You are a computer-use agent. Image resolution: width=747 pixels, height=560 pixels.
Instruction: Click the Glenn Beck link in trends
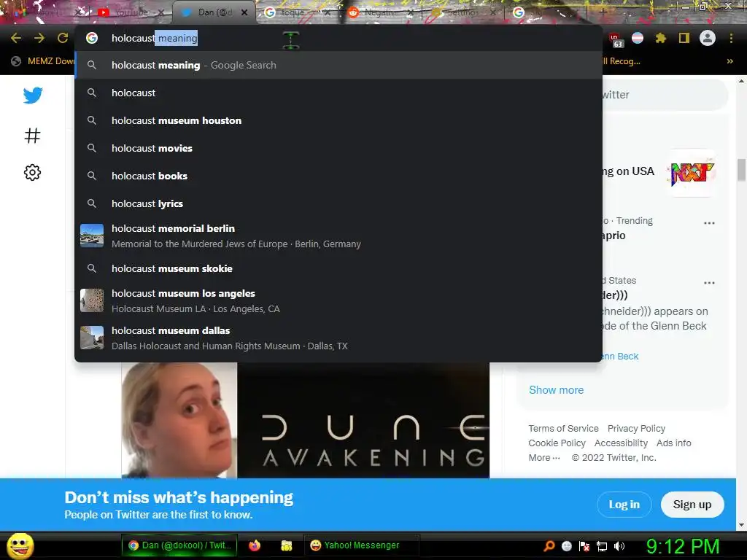(621, 356)
